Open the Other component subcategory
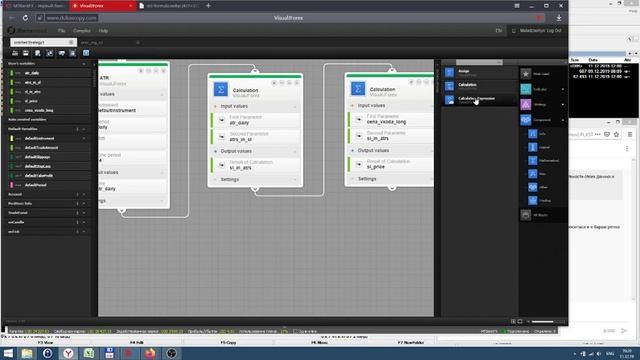The image size is (640, 360). 533,187
